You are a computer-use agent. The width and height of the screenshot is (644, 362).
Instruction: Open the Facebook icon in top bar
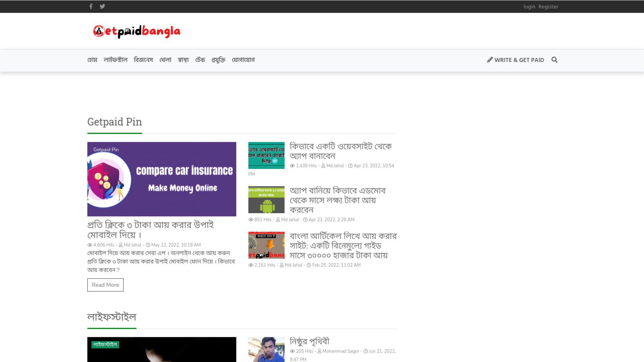point(91,6)
